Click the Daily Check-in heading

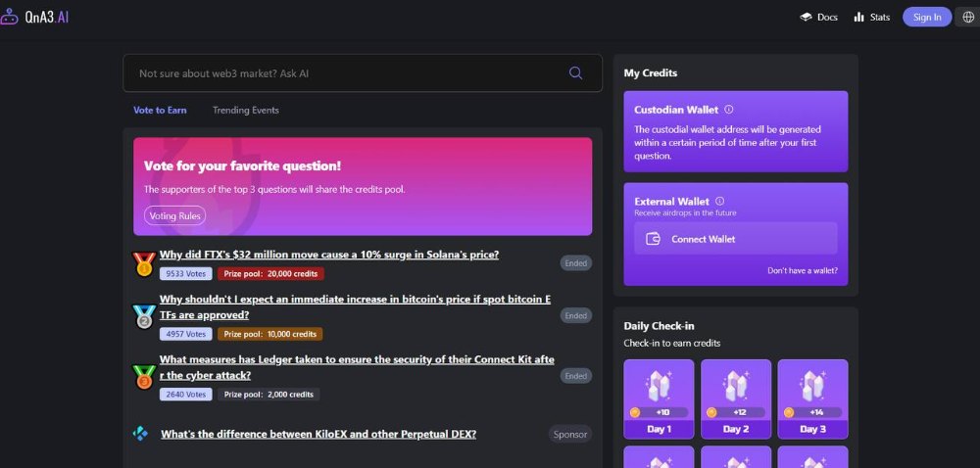click(x=659, y=326)
